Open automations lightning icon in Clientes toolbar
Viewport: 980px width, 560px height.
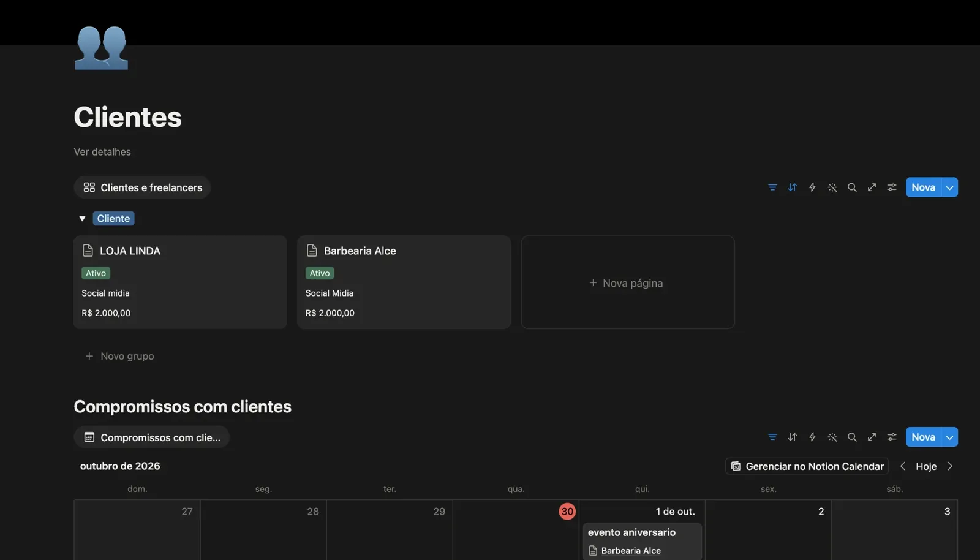coord(812,187)
